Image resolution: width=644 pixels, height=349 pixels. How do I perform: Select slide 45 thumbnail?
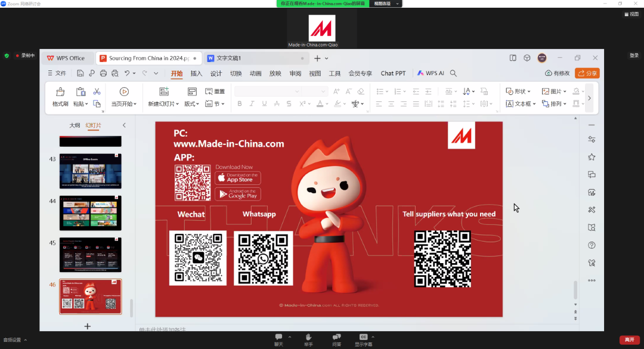(x=91, y=255)
